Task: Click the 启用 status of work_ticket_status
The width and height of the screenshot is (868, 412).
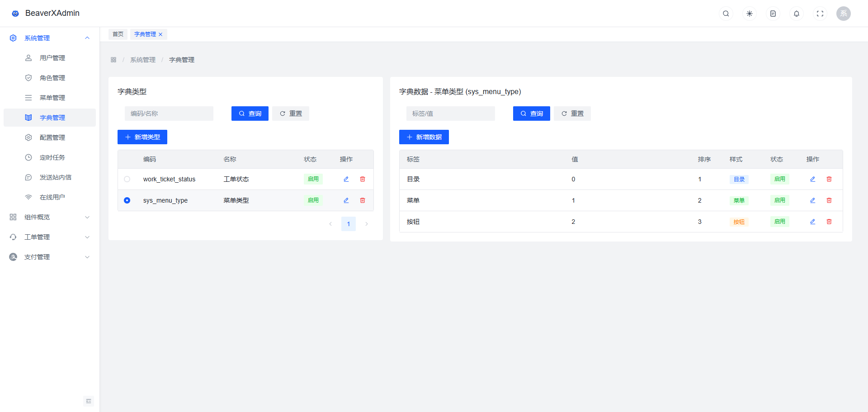Action: [313, 179]
